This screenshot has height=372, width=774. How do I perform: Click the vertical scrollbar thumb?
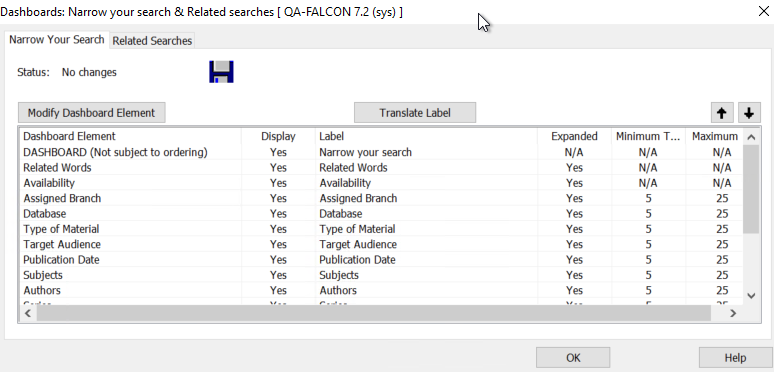tap(751, 189)
